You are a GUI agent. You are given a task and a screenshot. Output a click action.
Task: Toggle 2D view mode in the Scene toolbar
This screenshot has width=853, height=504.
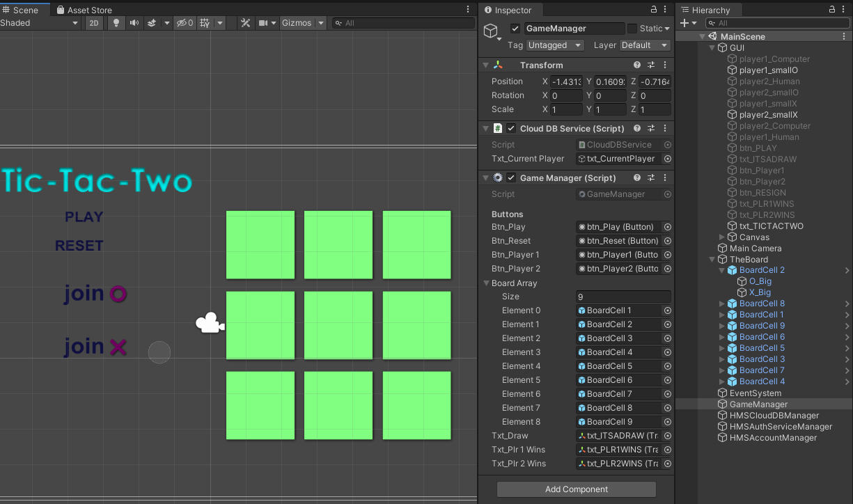94,22
